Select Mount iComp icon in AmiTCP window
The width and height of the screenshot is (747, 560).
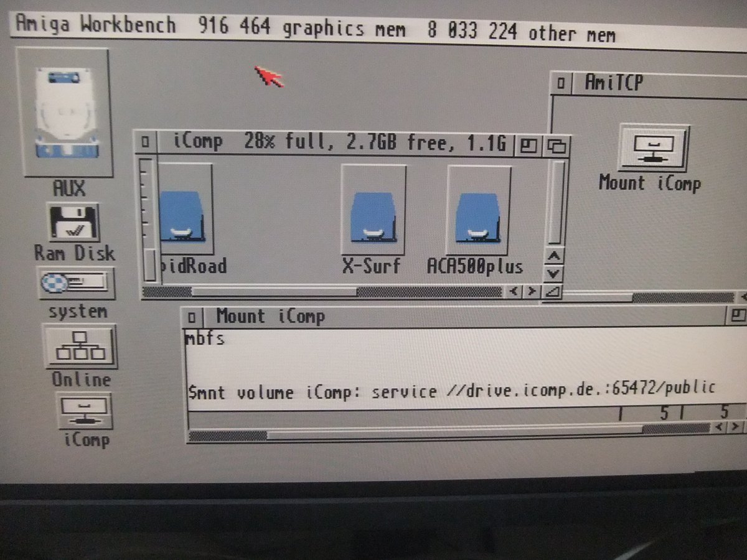pyautogui.click(x=653, y=148)
